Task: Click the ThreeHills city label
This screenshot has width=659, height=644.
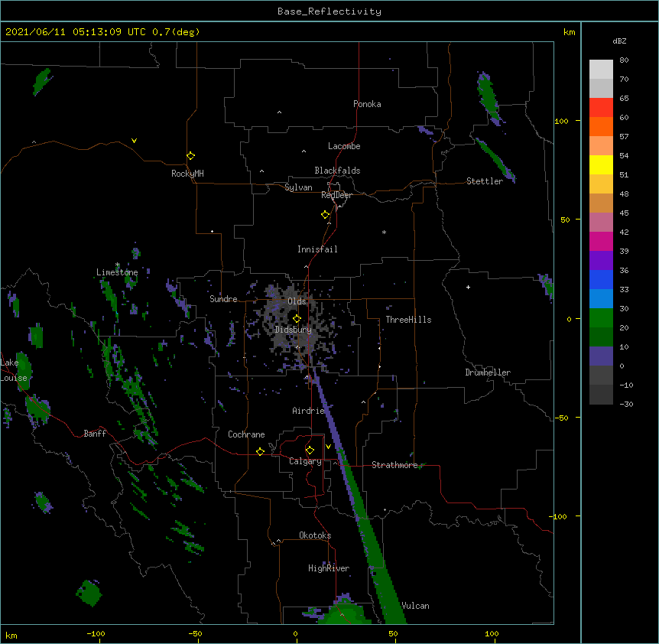Action: pos(408,320)
